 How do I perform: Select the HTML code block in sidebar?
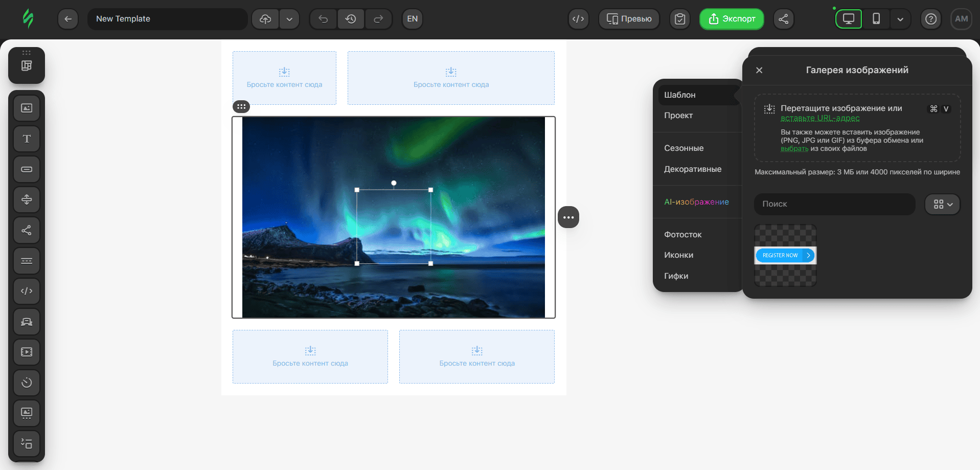[x=27, y=291]
